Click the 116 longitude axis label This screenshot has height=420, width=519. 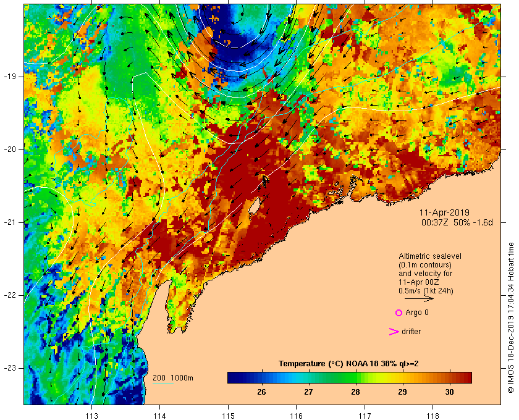(296, 415)
